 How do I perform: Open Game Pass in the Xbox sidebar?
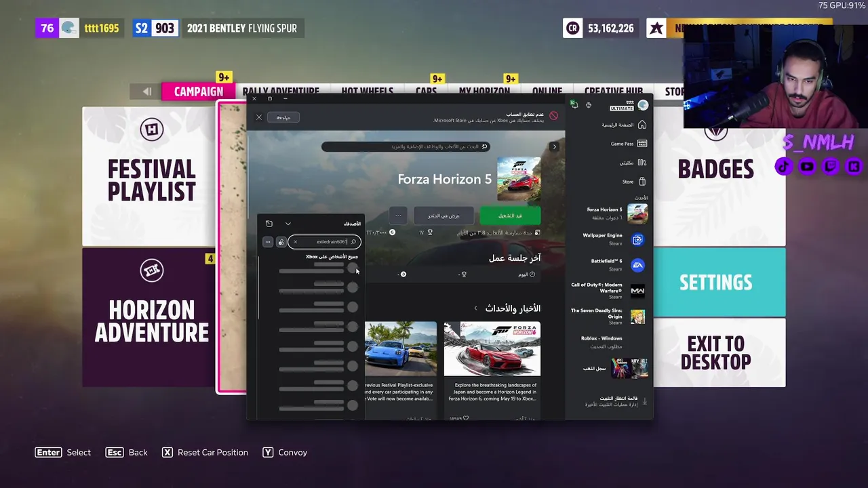(629, 144)
